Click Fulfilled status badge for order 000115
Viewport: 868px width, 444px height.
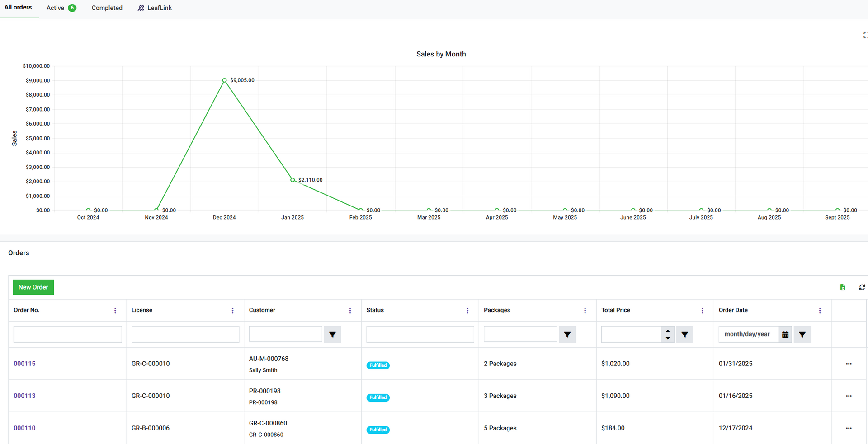pyautogui.click(x=378, y=365)
